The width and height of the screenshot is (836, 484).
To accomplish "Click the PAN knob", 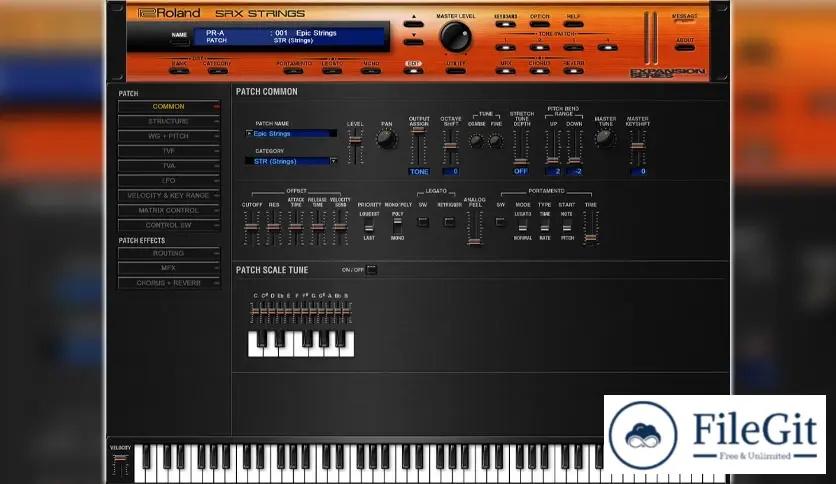I will (387, 139).
